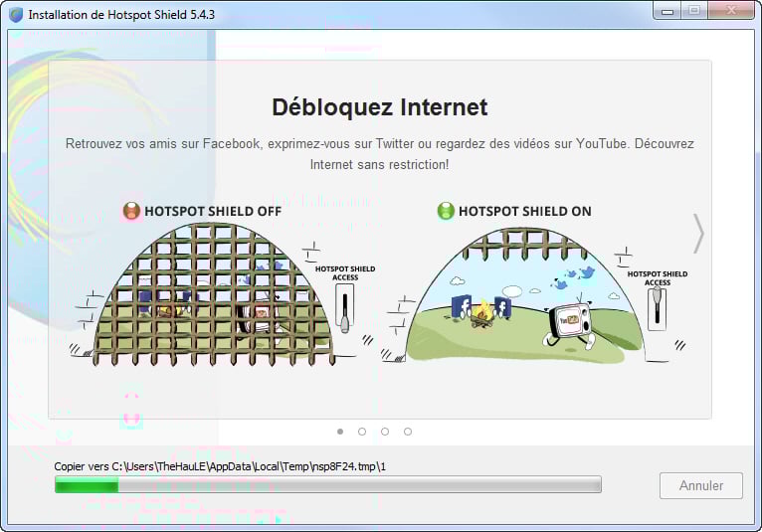Select the second slide indicator dot
This screenshot has height=532, width=762.
(362, 432)
